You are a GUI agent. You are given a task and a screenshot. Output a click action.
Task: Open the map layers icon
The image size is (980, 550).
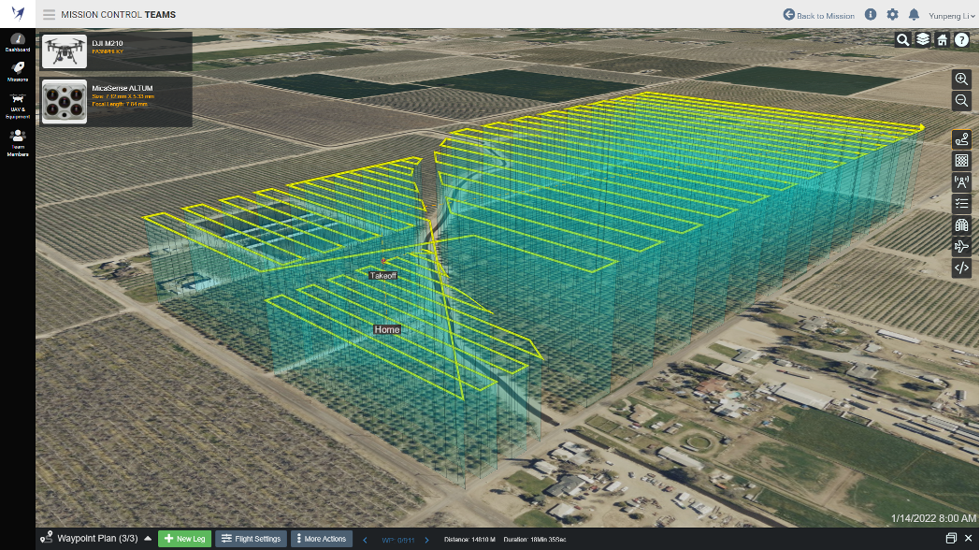(x=923, y=40)
